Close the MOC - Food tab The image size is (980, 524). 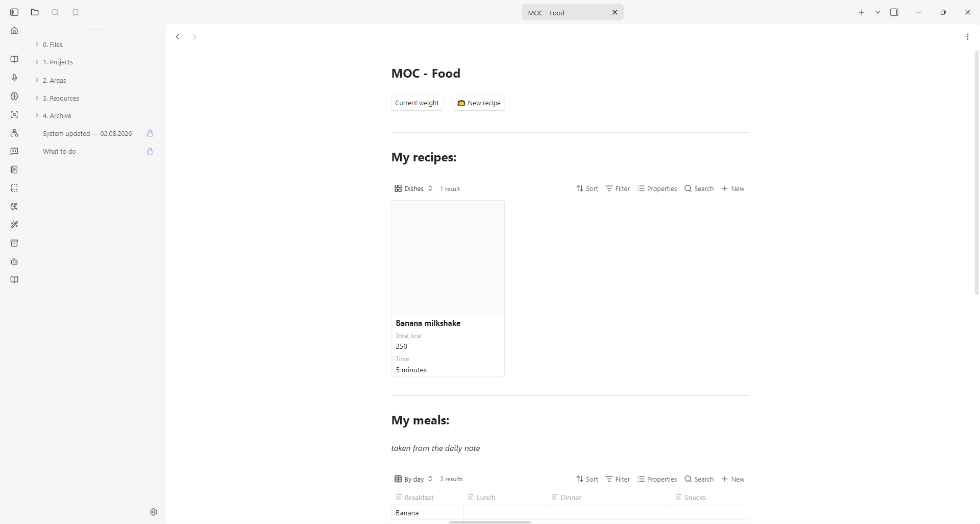pos(615,13)
